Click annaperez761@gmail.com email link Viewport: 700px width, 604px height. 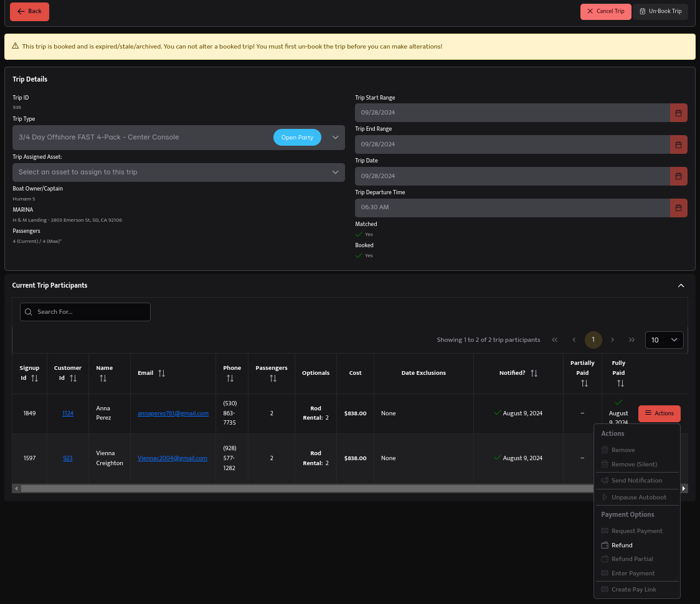pyautogui.click(x=173, y=413)
